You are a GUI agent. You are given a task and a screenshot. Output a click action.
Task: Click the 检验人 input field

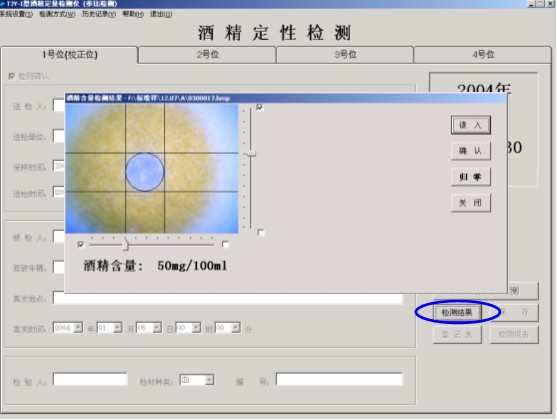tap(90, 379)
